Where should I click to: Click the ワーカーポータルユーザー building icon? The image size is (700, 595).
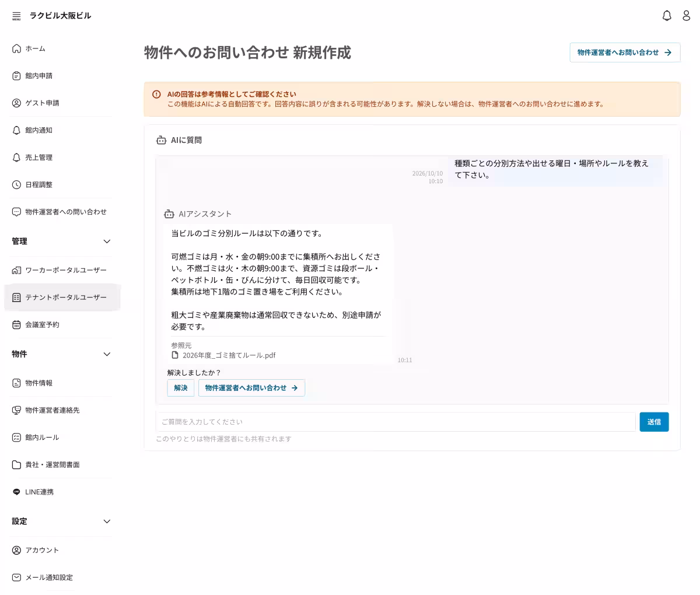[16, 270]
